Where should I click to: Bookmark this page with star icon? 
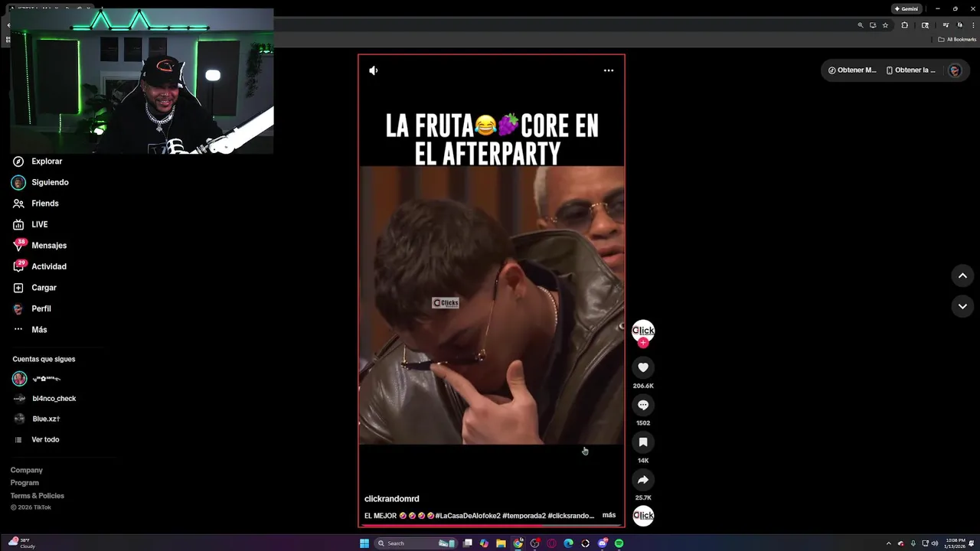click(885, 25)
